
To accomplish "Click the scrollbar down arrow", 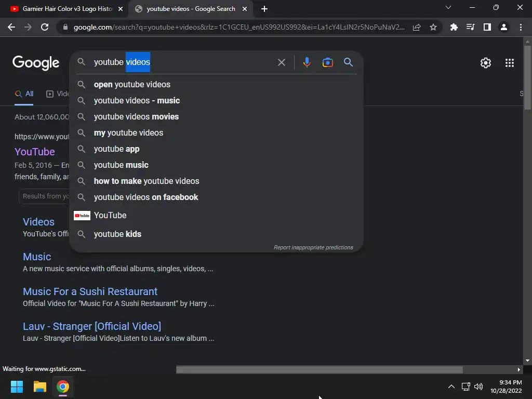I will (527, 361).
